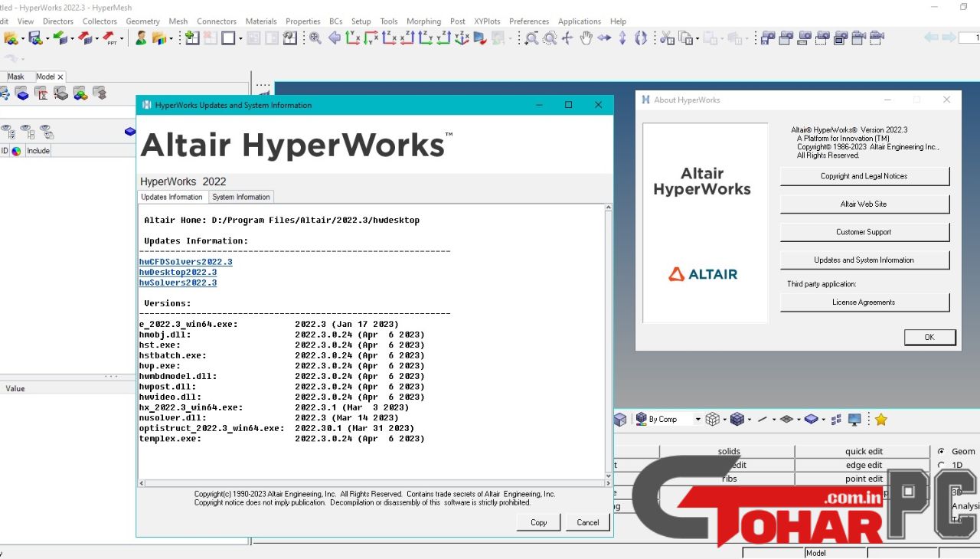Click Copyright and Legal Notices button
980x559 pixels.
(x=864, y=176)
